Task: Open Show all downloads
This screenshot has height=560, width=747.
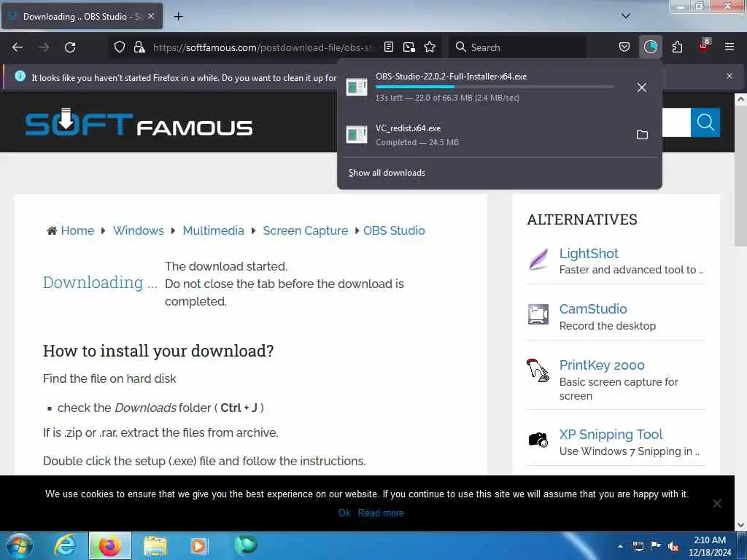Action: 387,173
